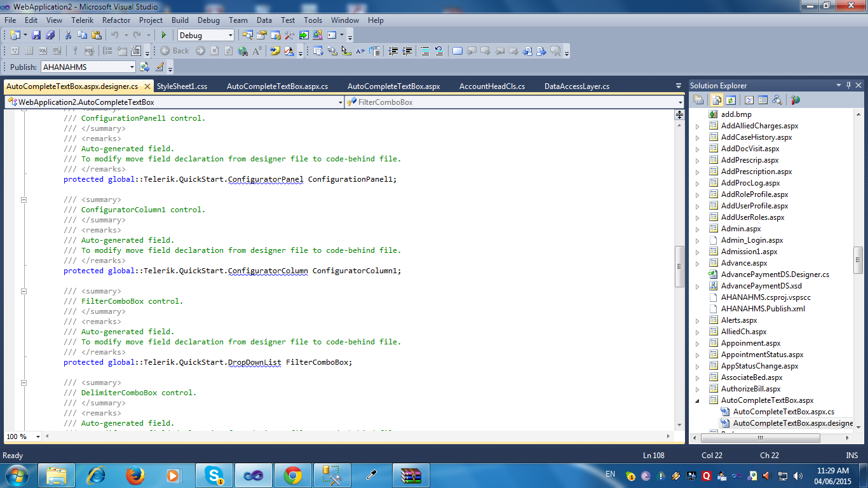Collapse the AutoCompleteTextBox.aspx tree node
This screenshot has width=868, height=488.
point(697,400)
